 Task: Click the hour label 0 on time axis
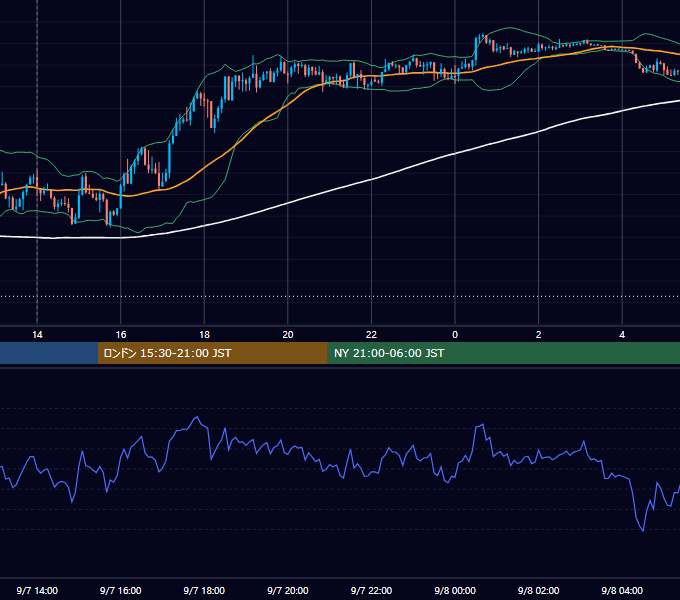point(455,335)
